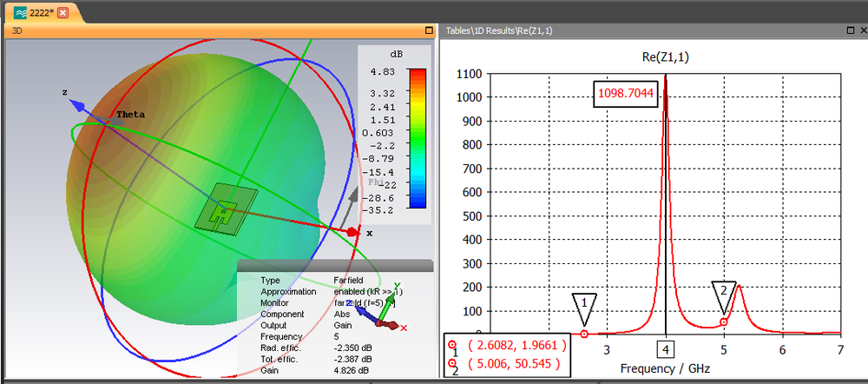
Task: Click the Component Abs info row
Action: 306,314
